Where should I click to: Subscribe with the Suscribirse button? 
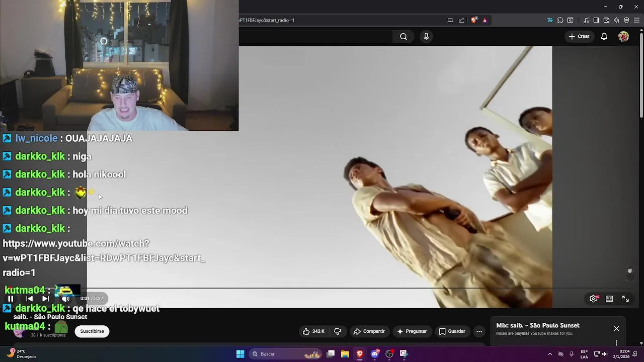92,331
